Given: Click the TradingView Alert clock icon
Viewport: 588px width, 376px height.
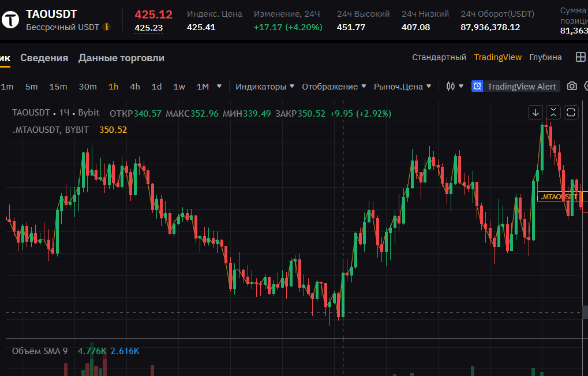Looking at the screenshot, I should tap(477, 86).
